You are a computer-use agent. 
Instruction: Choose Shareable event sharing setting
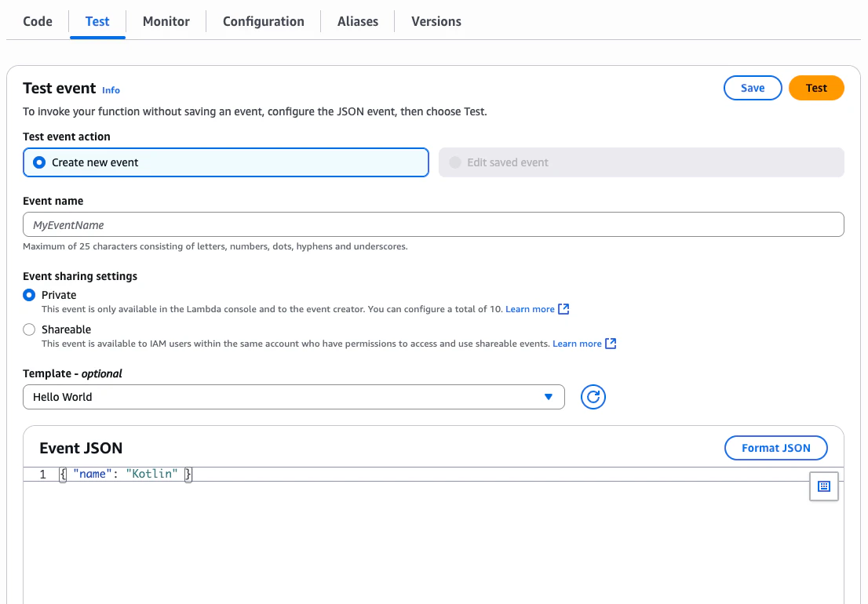[x=29, y=329]
